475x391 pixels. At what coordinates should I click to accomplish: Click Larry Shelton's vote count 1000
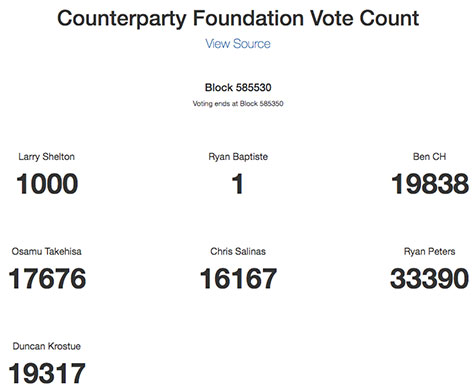pos(47,184)
